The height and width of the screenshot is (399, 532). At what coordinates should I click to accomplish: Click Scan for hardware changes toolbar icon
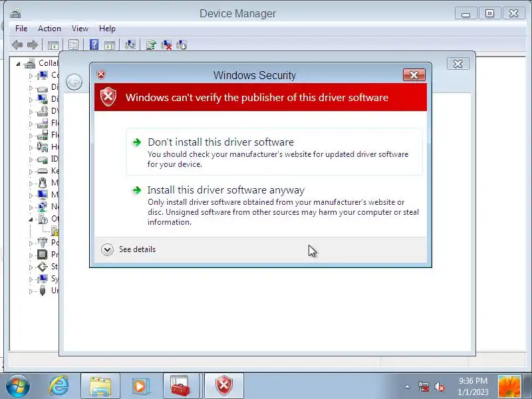tap(130, 45)
